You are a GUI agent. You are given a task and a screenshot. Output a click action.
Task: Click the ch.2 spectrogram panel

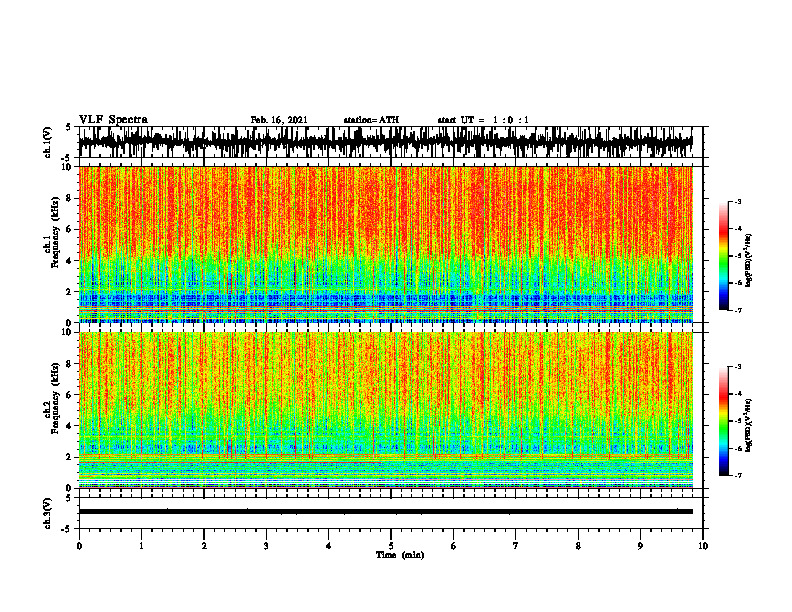click(385, 410)
